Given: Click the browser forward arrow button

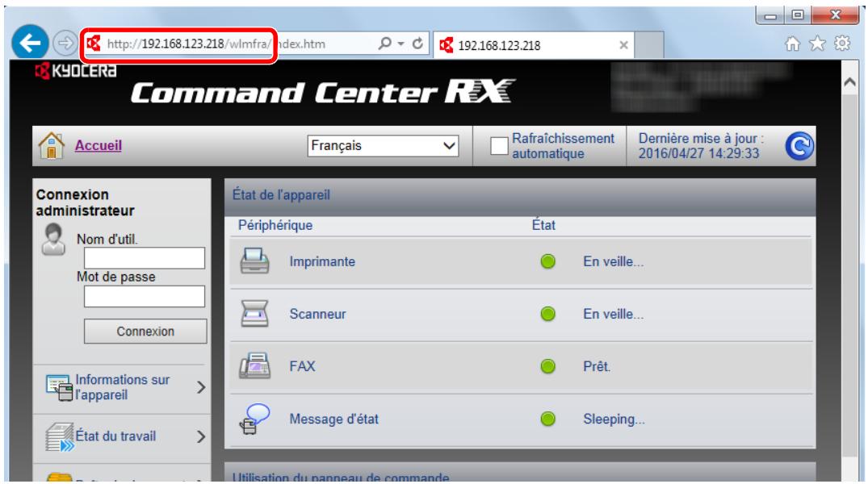Looking at the screenshot, I should click(x=65, y=43).
